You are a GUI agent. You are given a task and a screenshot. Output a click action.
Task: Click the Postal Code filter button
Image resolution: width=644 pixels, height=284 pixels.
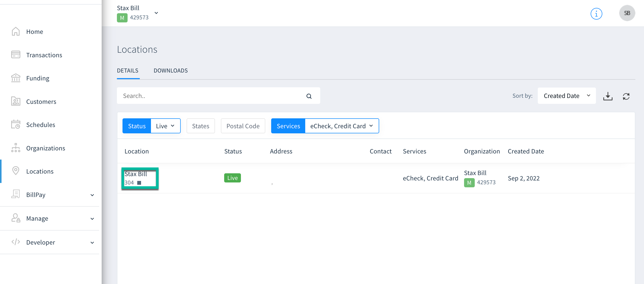click(x=243, y=126)
